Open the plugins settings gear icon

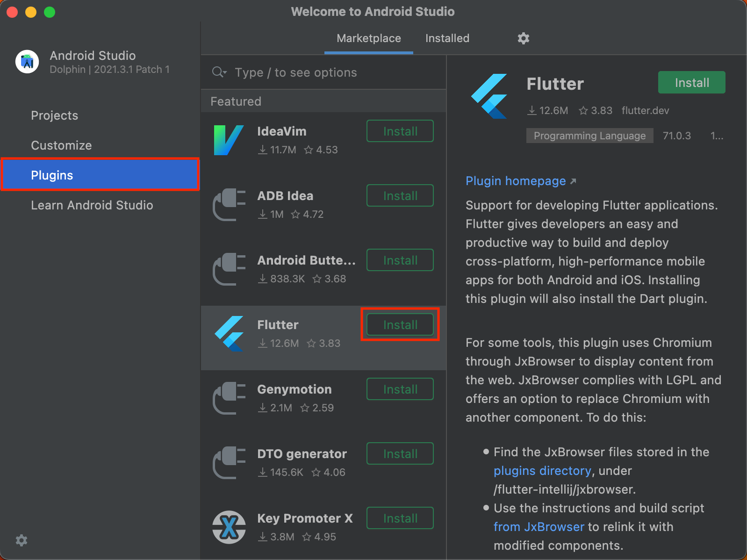[x=523, y=38]
